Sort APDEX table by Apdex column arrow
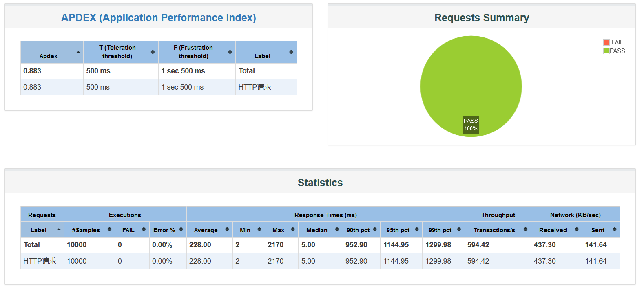This screenshot has width=644, height=286. point(78,52)
